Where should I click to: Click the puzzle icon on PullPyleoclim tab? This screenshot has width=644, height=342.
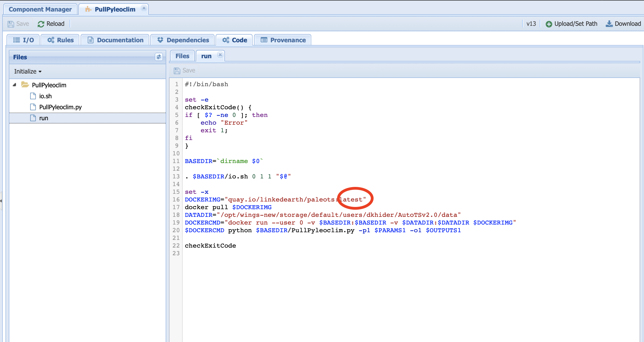[x=88, y=9]
